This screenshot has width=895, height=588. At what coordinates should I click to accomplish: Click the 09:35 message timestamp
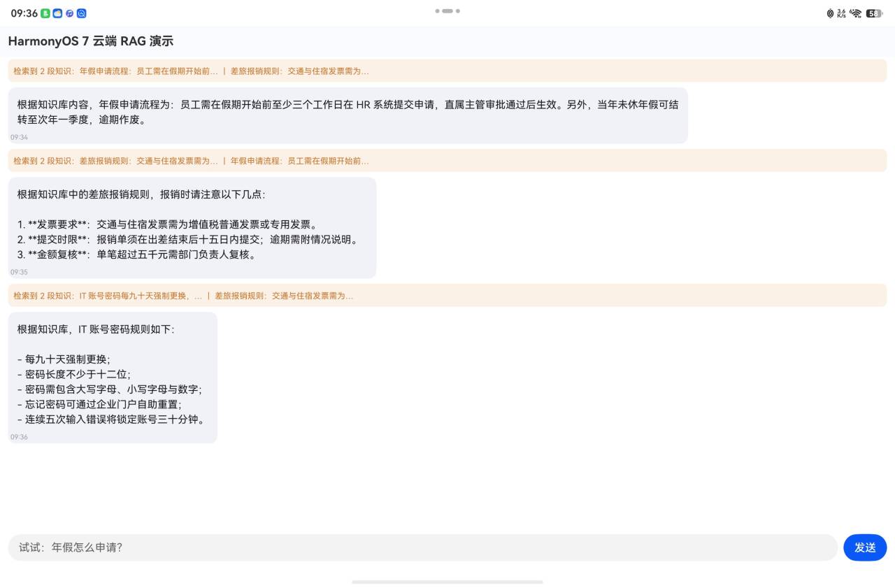[x=19, y=272]
